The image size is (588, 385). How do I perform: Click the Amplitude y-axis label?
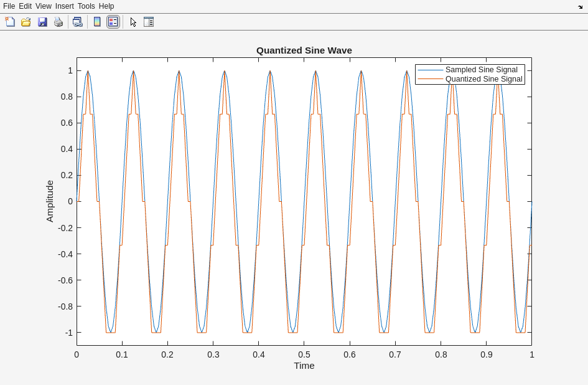tap(50, 201)
